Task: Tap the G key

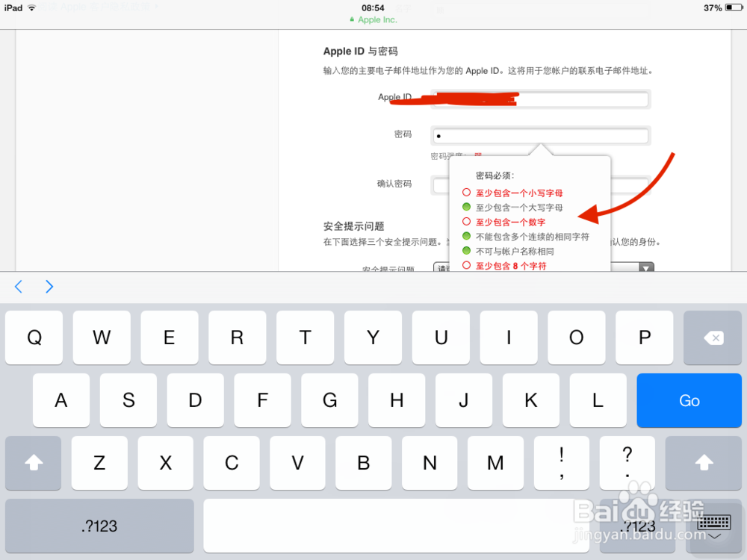Action: (x=329, y=400)
